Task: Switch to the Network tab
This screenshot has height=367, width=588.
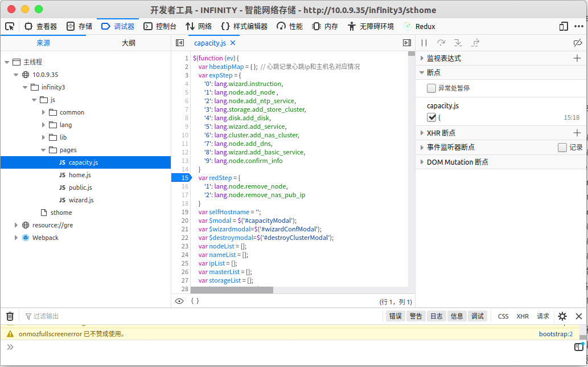Action: pyautogui.click(x=199, y=26)
